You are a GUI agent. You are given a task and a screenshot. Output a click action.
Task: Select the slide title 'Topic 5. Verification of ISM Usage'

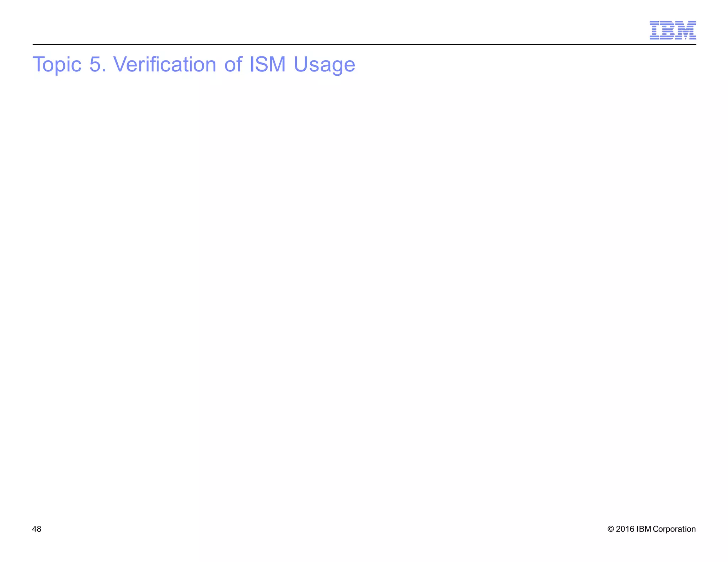point(194,65)
